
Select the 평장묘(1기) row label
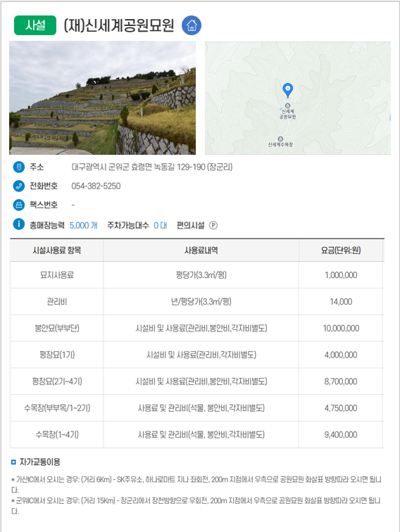coord(57,355)
